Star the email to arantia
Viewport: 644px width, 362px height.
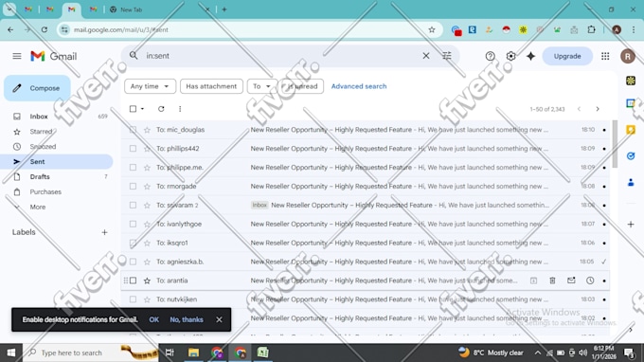[147, 281]
